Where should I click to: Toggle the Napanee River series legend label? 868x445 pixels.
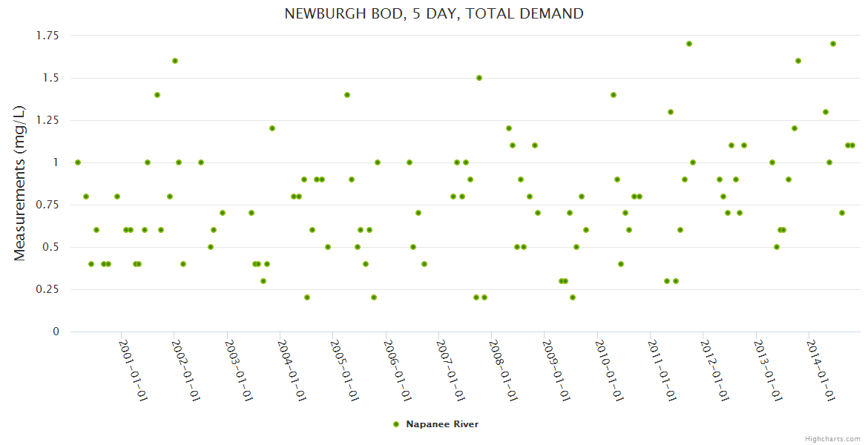click(441, 424)
